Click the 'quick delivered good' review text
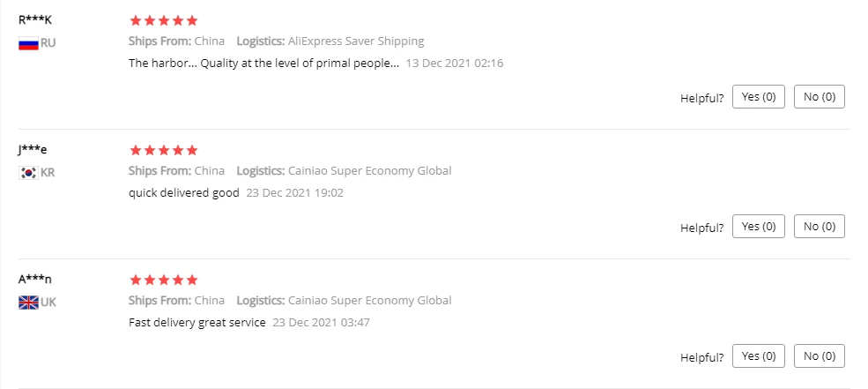Viewport: 868px width, 389px height. tap(183, 193)
